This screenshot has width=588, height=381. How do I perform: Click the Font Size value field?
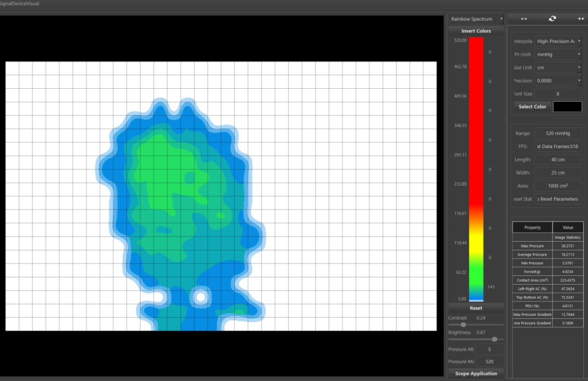coord(558,94)
